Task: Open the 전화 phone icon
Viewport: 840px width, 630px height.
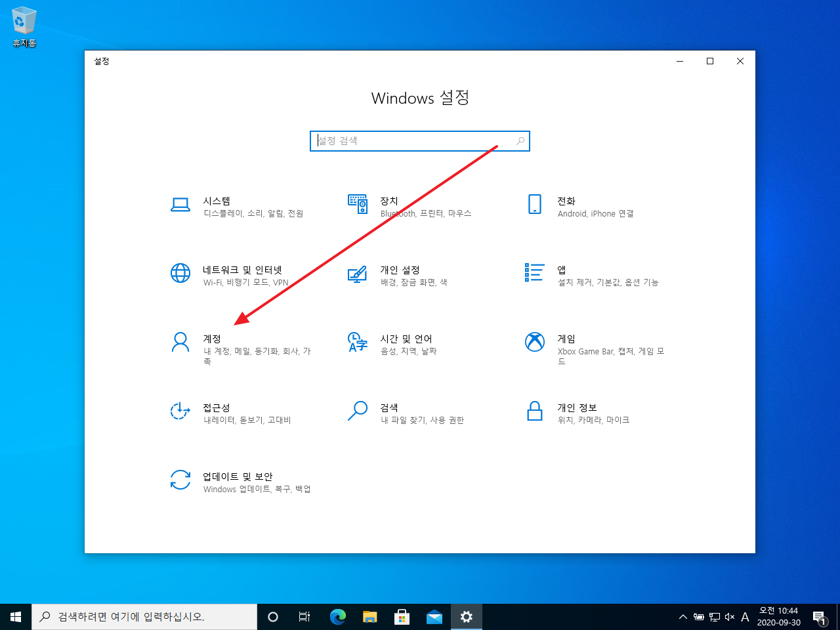Action: point(535,204)
